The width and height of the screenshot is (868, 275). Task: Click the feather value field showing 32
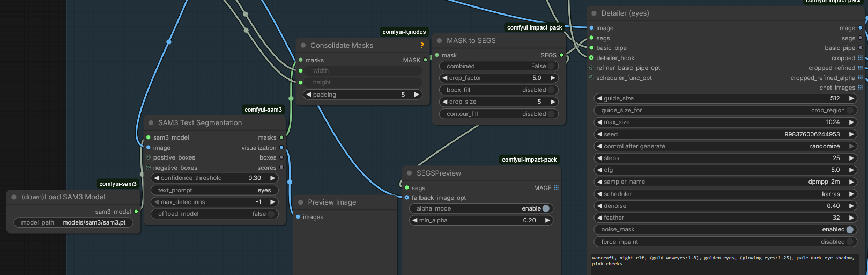pyautogui.click(x=725, y=218)
